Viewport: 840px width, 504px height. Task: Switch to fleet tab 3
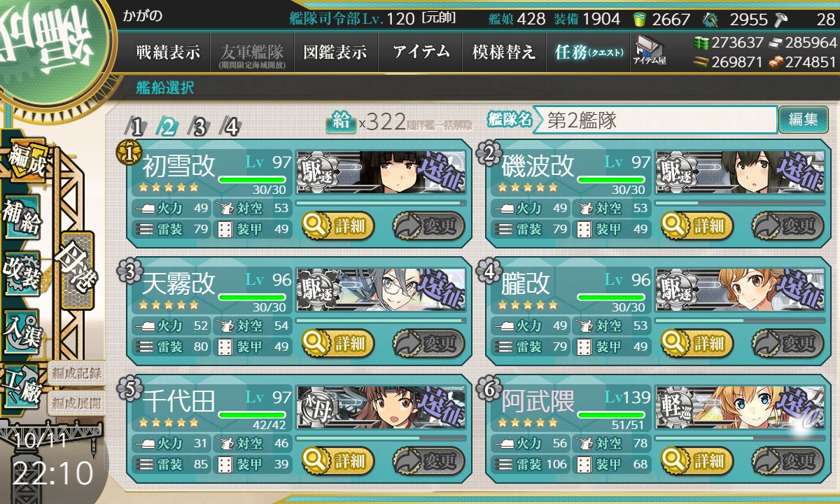(199, 127)
